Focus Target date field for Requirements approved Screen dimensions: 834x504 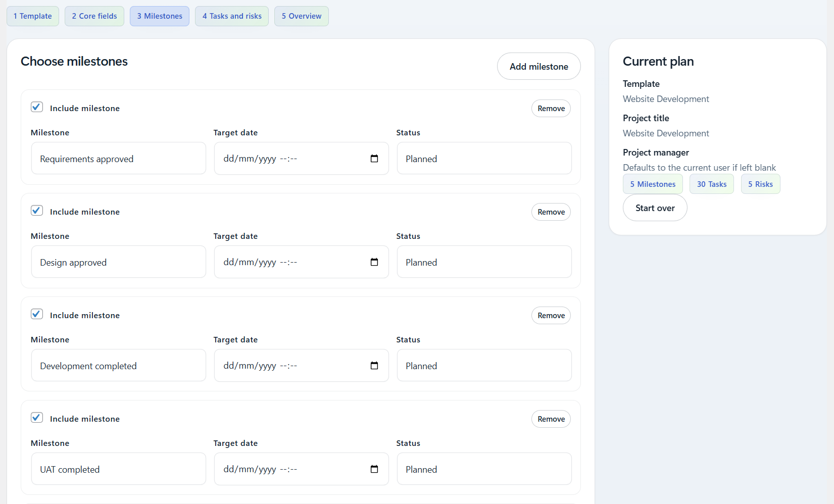coord(302,159)
